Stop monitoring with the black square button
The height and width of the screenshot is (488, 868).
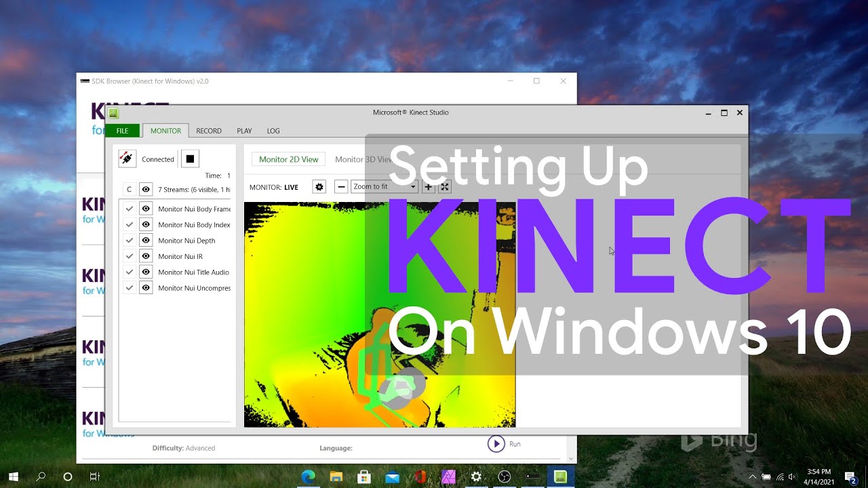(x=190, y=159)
